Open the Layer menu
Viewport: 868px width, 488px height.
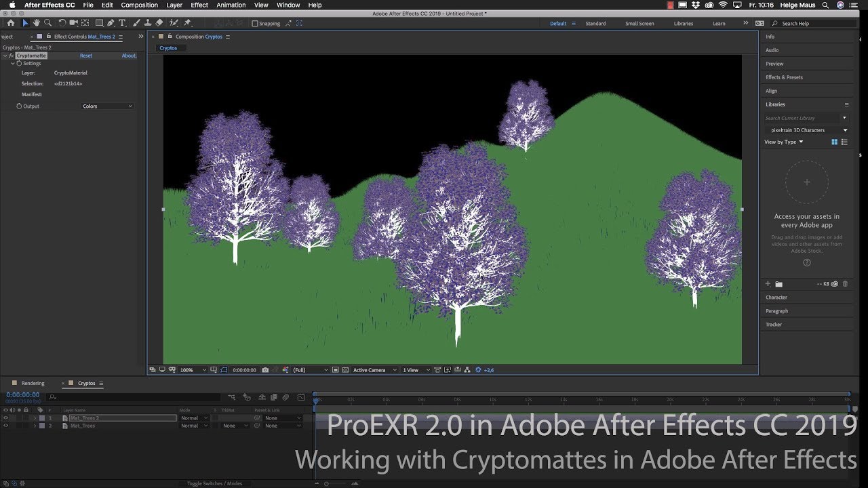[174, 5]
